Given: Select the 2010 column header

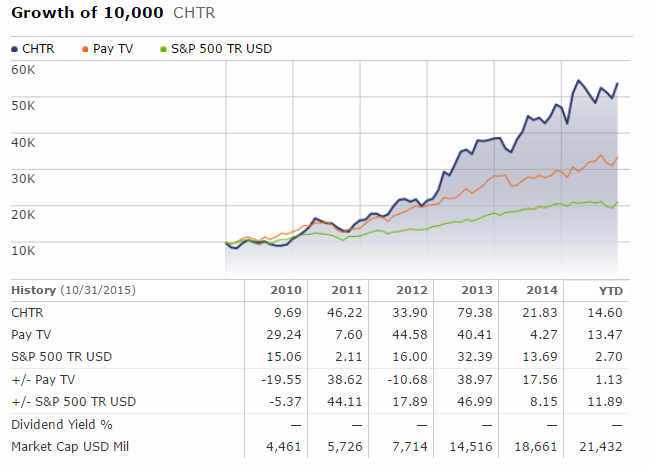Looking at the screenshot, I should [286, 290].
